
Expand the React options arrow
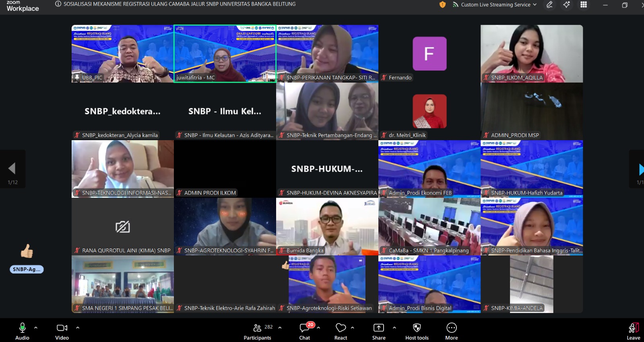[x=353, y=327]
